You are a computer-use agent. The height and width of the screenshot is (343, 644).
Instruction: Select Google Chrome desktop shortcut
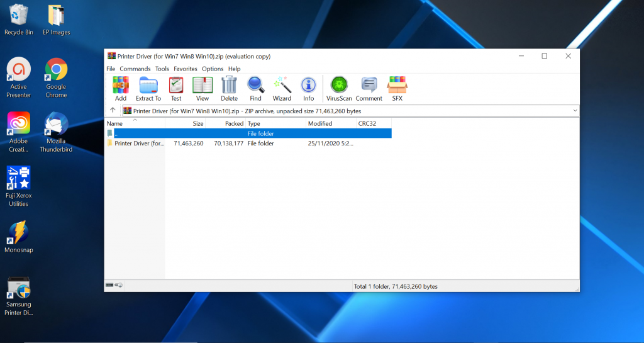(x=56, y=78)
